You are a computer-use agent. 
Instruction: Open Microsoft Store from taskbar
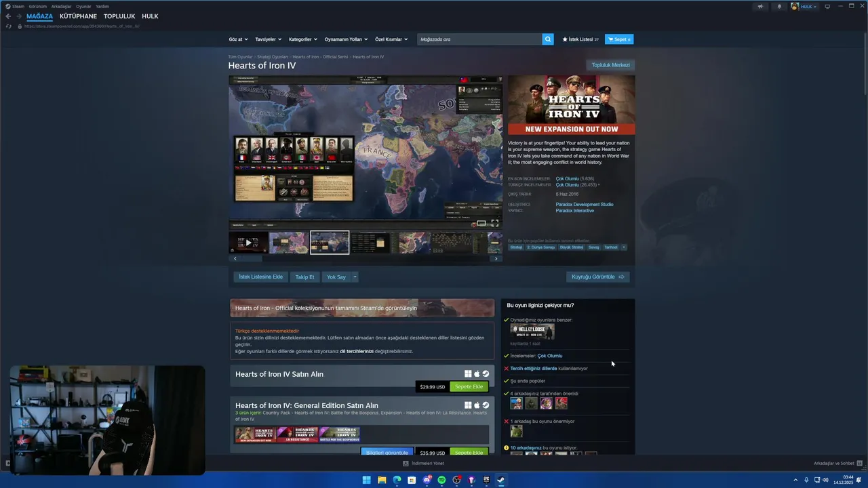pyautogui.click(x=412, y=480)
